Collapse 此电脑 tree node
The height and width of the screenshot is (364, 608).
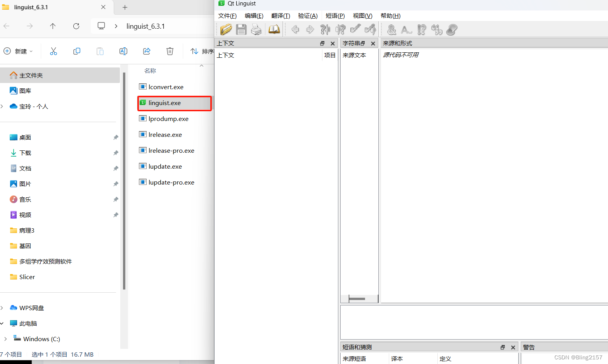[x=2, y=323]
